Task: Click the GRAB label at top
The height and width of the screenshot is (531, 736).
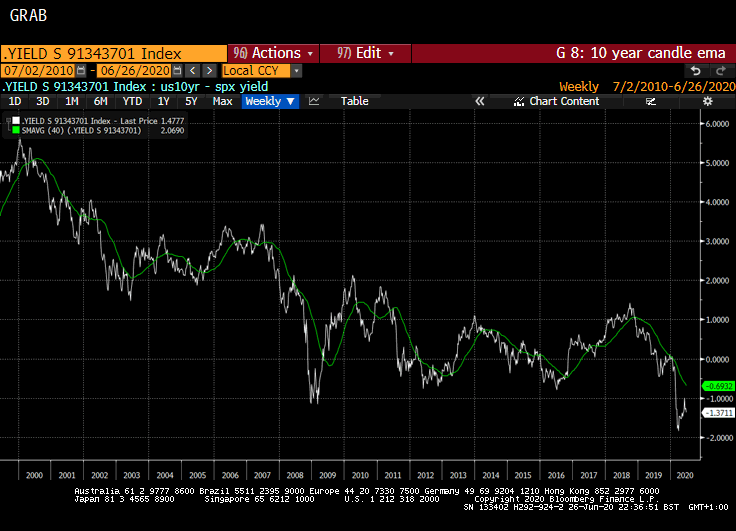Action: tap(28, 15)
